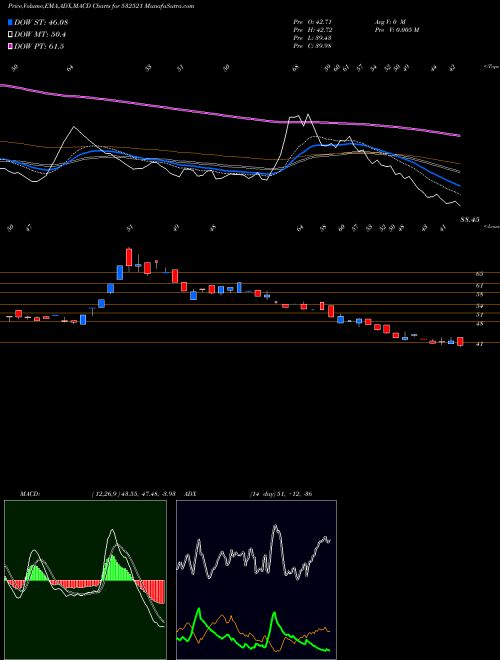This screenshot has width=500, height=660.
Task: Click the Pre O: 42.71 value
Action: pyautogui.click(x=313, y=21)
